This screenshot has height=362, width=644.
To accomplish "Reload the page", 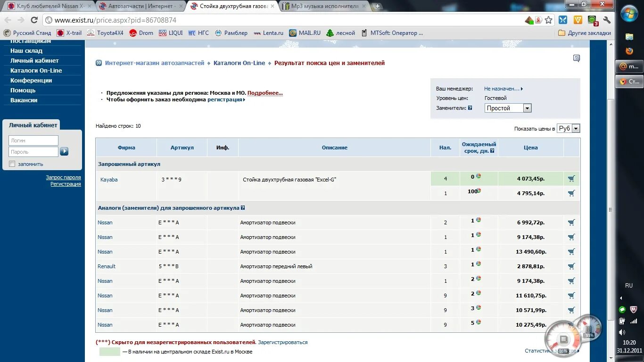I will click(34, 20).
